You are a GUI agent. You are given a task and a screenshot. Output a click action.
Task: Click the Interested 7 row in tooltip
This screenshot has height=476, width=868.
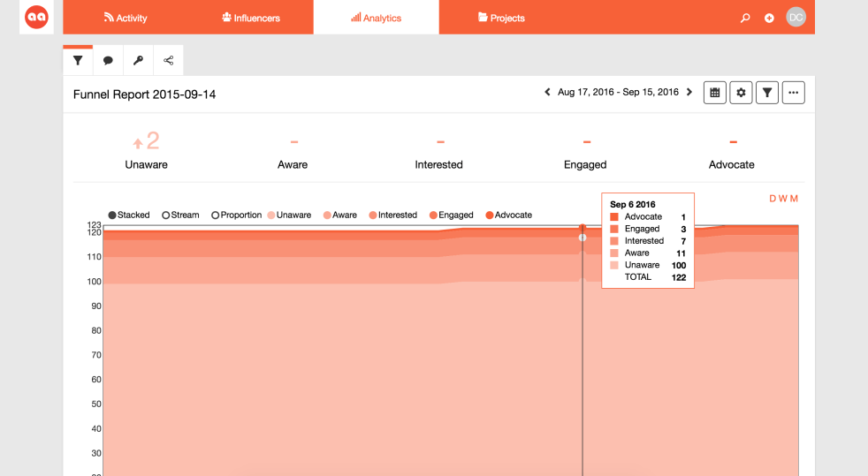pos(648,241)
